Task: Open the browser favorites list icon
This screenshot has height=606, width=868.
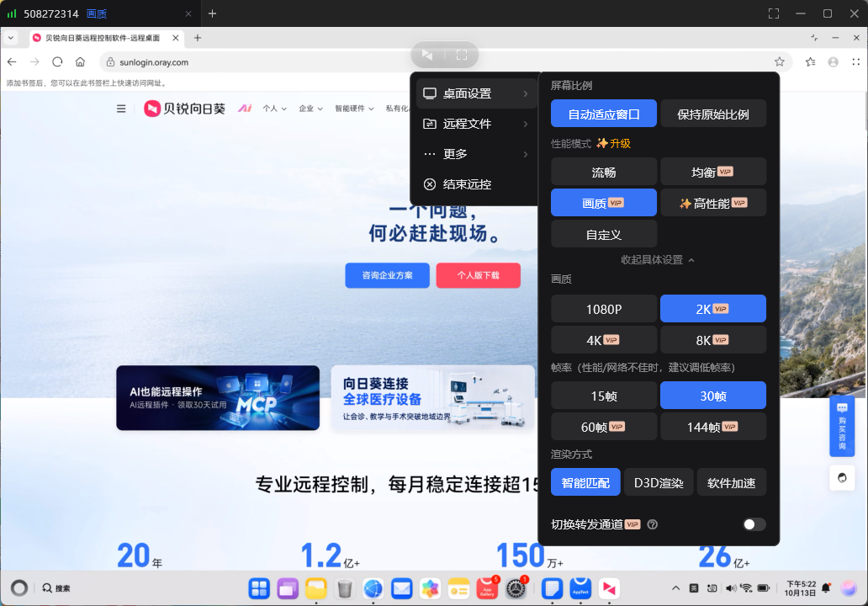Action: coord(811,62)
